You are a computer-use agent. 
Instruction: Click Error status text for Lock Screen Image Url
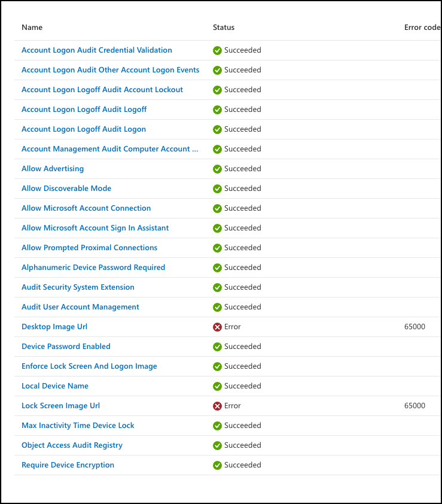(x=232, y=406)
